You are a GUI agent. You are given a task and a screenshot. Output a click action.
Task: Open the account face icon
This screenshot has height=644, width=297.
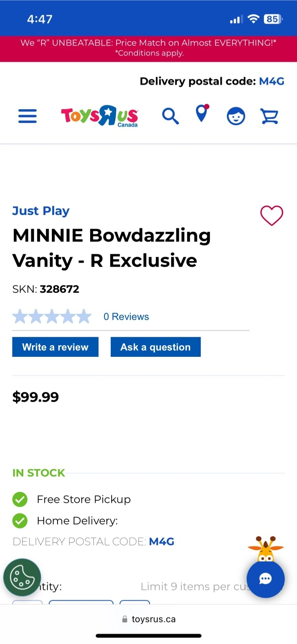click(x=236, y=116)
